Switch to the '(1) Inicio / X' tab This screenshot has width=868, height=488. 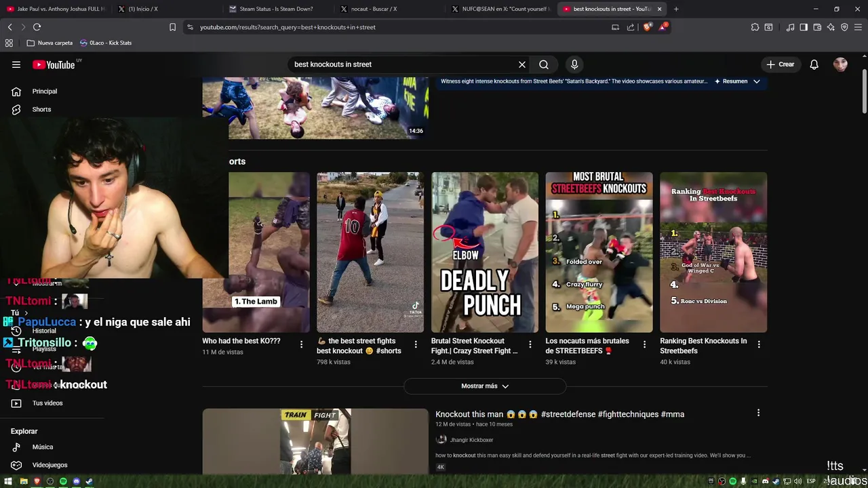142,9
